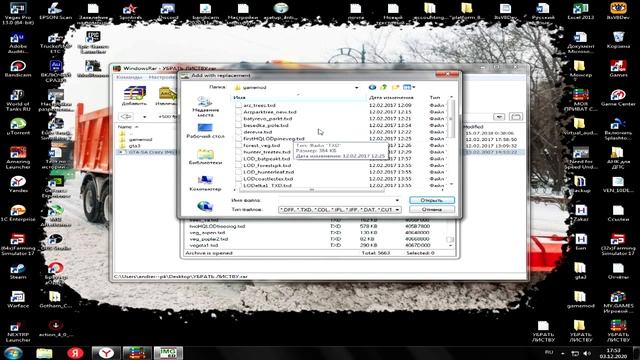640x360 pixels.
Task: Click the Up one level folder icon
Action: click(x=383, y=87)
